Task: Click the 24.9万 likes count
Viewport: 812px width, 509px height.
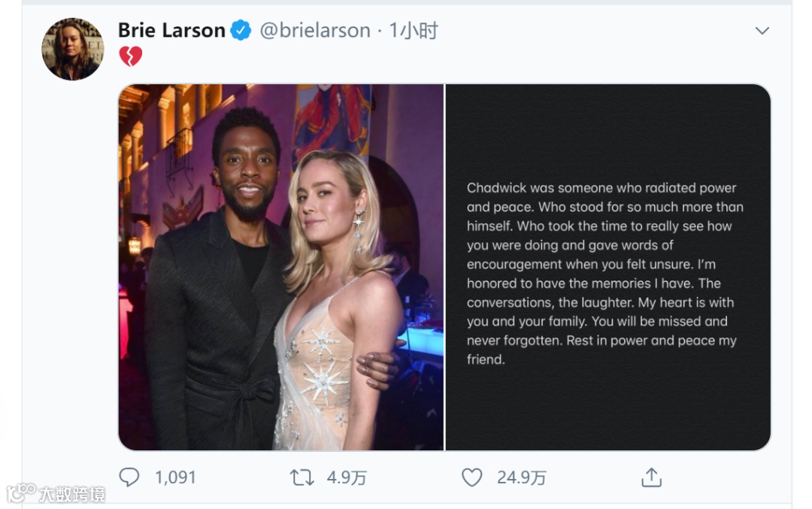Action: [522, 477]
